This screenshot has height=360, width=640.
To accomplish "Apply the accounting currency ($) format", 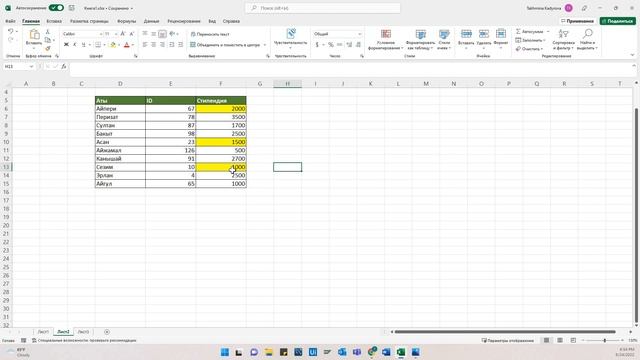I will (317, 44).
